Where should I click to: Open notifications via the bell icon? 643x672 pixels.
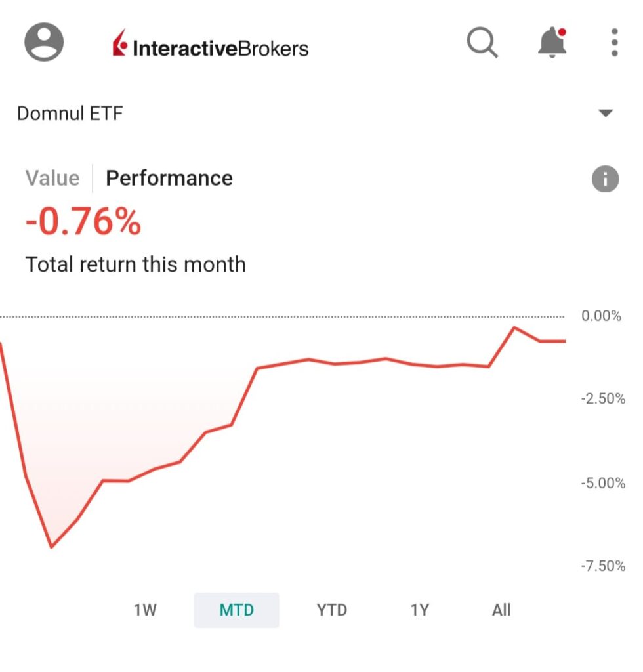pyautogui.click(x=552, y=43)
